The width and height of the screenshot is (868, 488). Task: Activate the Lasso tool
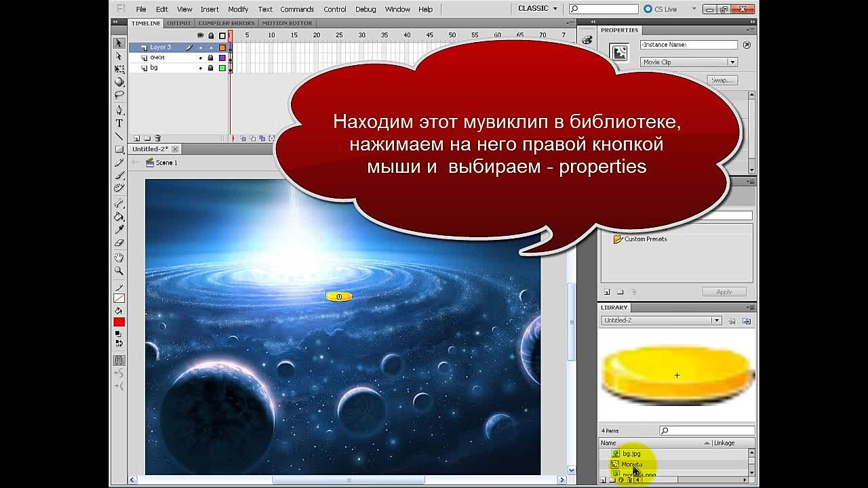coord(119,95)
